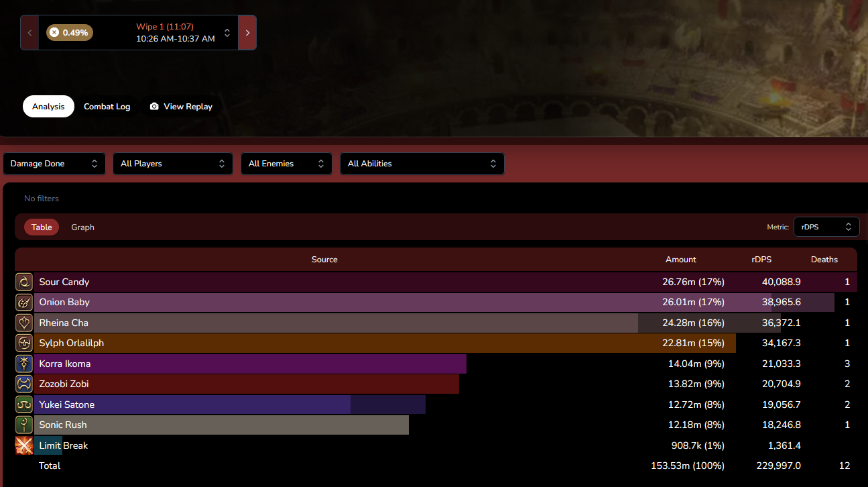The width and height of the screenshot is (868, 487).
Task: Click the total rDPS 229,997.0
Action: (778, 466)
